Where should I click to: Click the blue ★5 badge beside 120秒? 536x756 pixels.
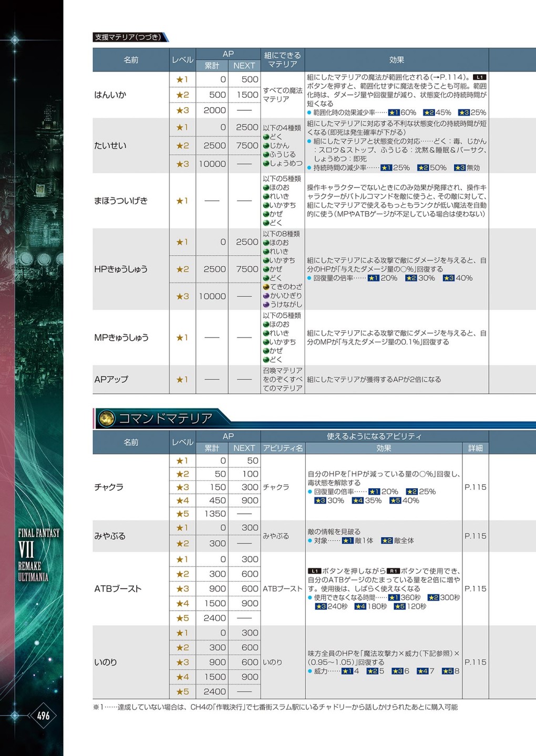pyautogui.click(x=399, y=606)
